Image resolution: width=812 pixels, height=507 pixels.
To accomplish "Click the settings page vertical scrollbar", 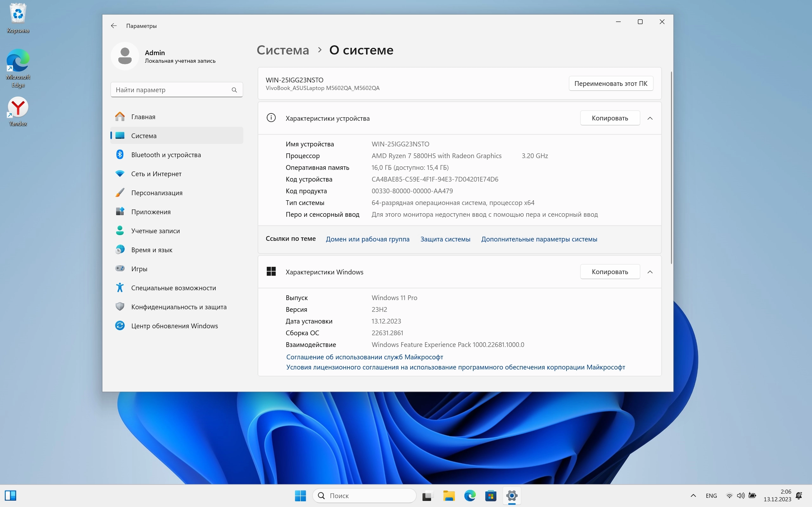I will click(671, 168).
